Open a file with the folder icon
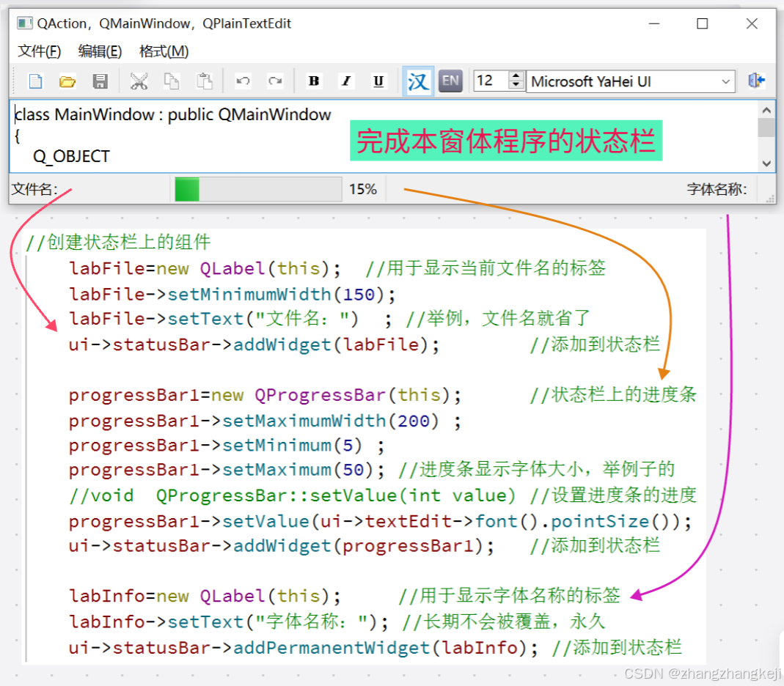784x686 pixels. 67,81
